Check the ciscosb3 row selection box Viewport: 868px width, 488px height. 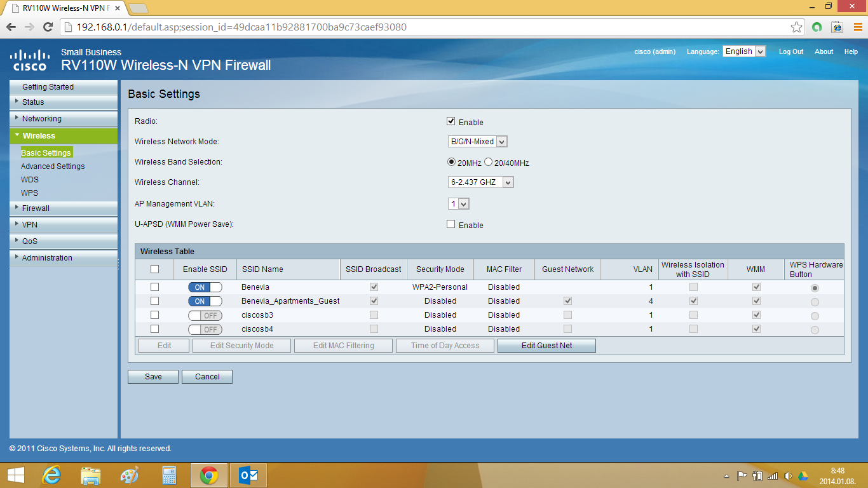point(154,315)
